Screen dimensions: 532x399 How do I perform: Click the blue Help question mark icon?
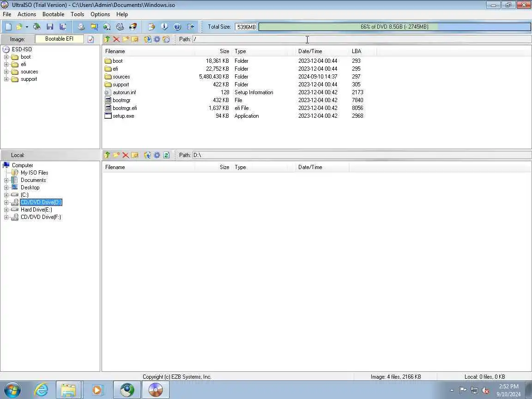(x=177, y=27)
